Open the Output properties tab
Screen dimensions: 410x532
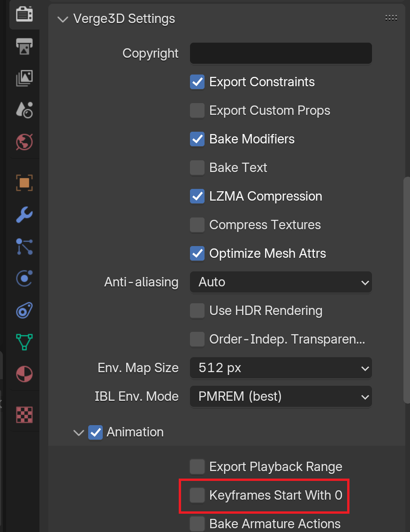(24, 46)
